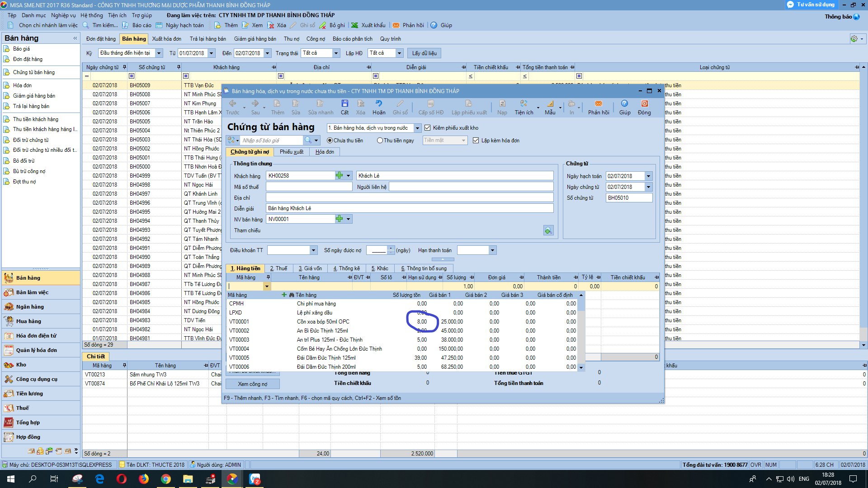868x488 pixels.
Task: Click Thêm icon in main toolbar
Action: coord(218,25)
